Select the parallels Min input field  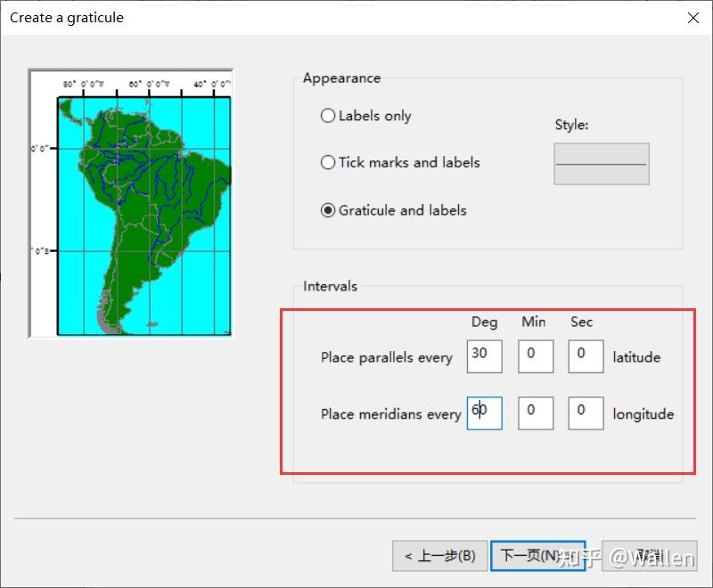(535, 356)
